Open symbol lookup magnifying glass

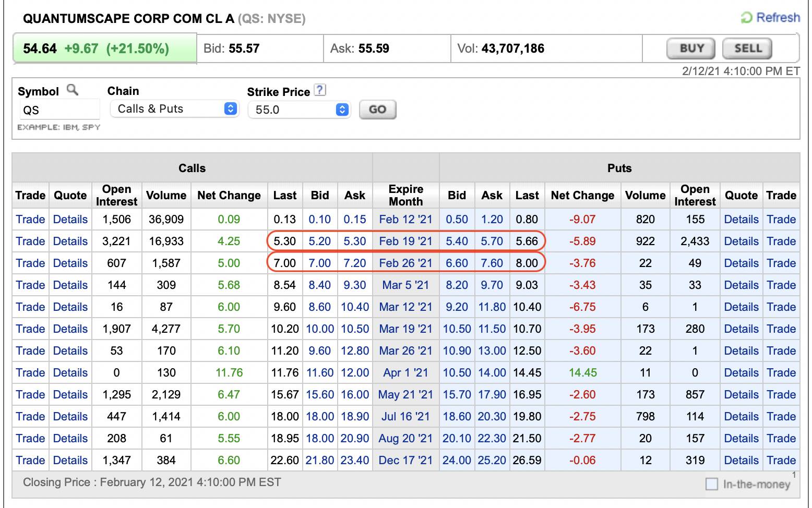tap(73, 90)
